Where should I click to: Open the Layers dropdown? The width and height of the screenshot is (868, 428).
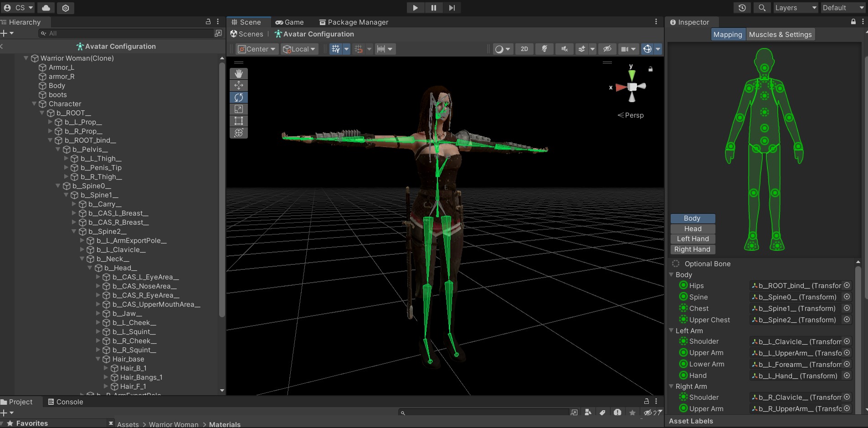tap(796, 8)
